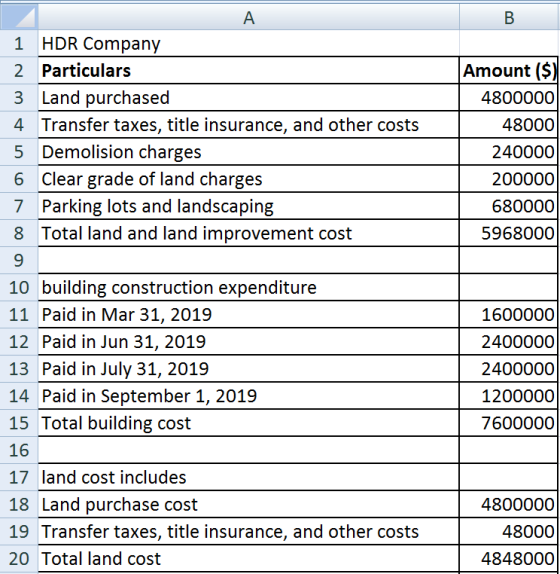Select the 4848000 total cell
This screenshot has width=560, height=574.
click(509, 559)
